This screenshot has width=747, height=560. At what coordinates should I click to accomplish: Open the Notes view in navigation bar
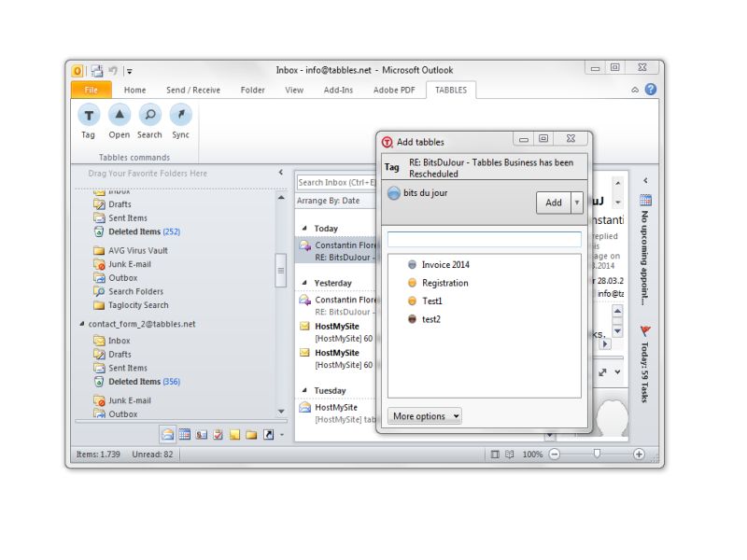[x=234, y=434]
